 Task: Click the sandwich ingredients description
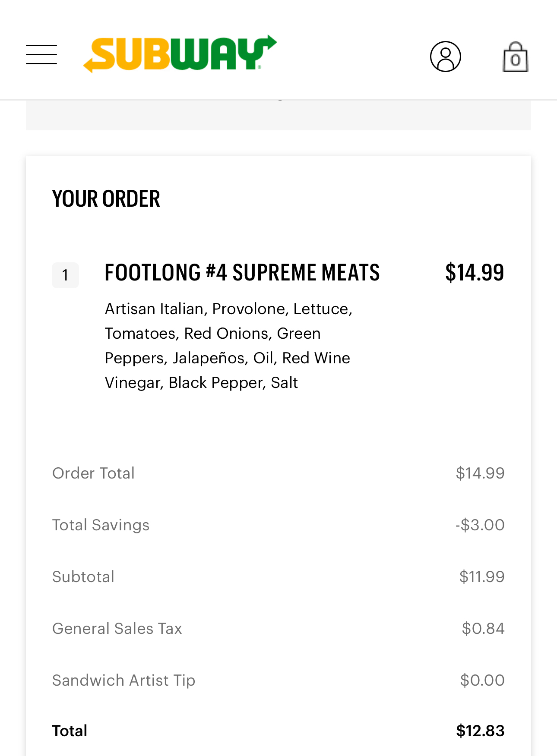point(228,346)
